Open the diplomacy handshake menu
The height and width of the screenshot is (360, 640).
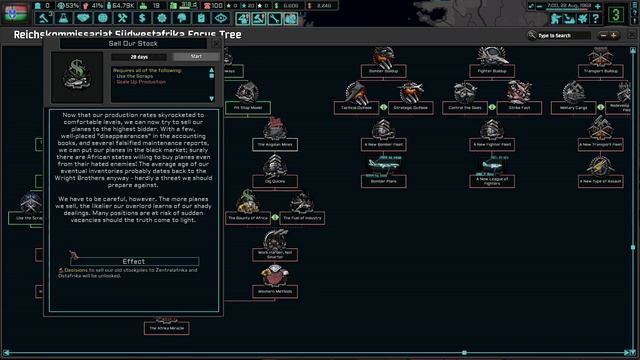click(x=83, y=18)
